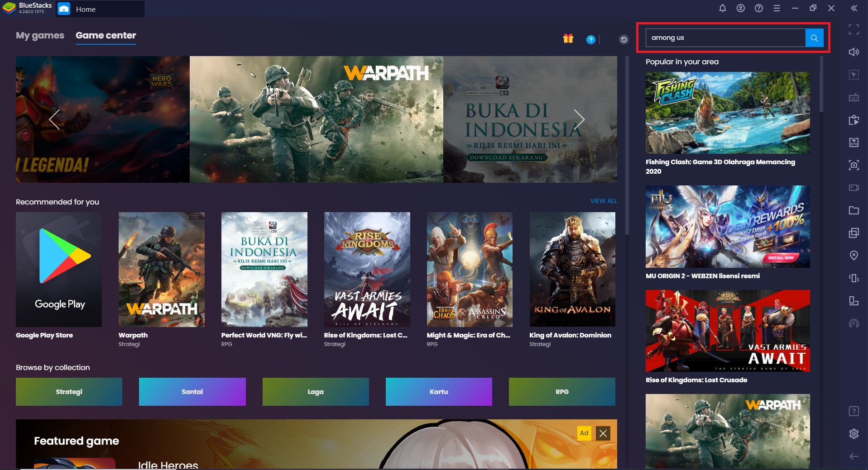Click the main content vertical scrollbar
The width and height of the screenshot is (868, 470).
click(627, 146)
